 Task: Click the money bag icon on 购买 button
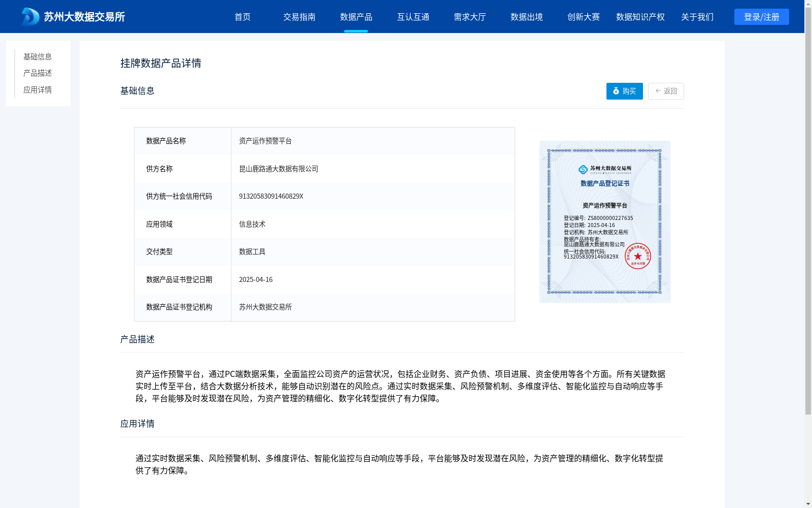[x=616, y=91]
